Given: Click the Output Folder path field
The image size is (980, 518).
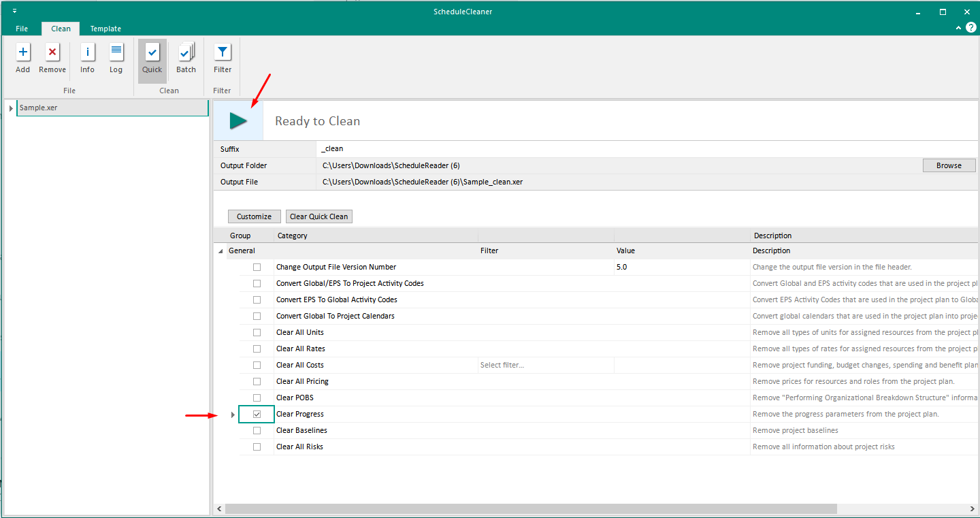Looking at the screenshot, I should click(x=619, y=165).
